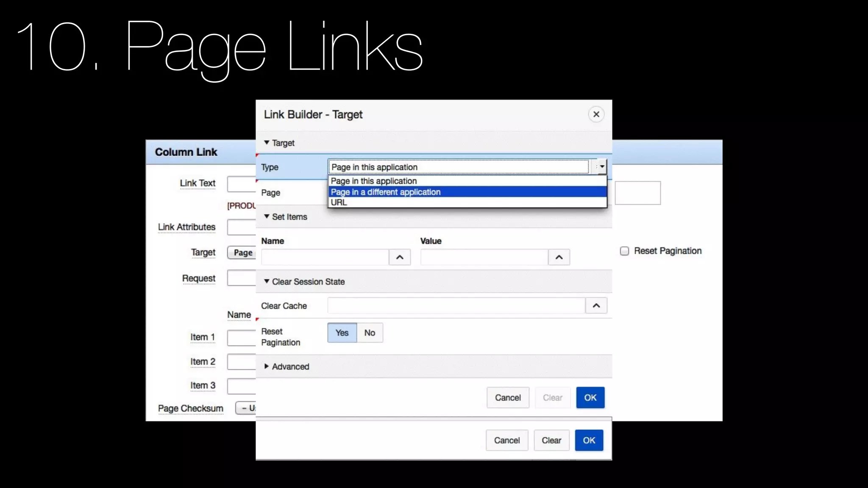Viewport: 868px width, 488px height.
Task: Expand the Advanced section
Action: click(267, 366)
